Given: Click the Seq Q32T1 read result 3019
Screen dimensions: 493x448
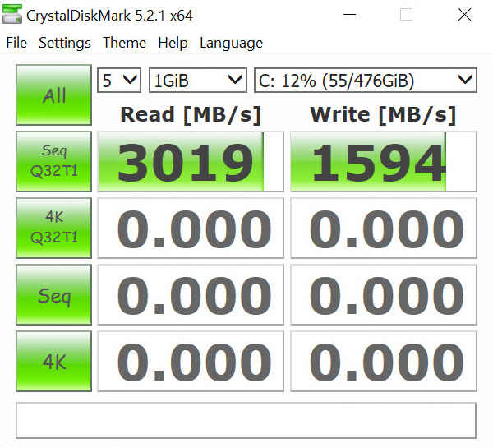Looking at the screenshot, I should pyautogui.click(x=191, y=162).
